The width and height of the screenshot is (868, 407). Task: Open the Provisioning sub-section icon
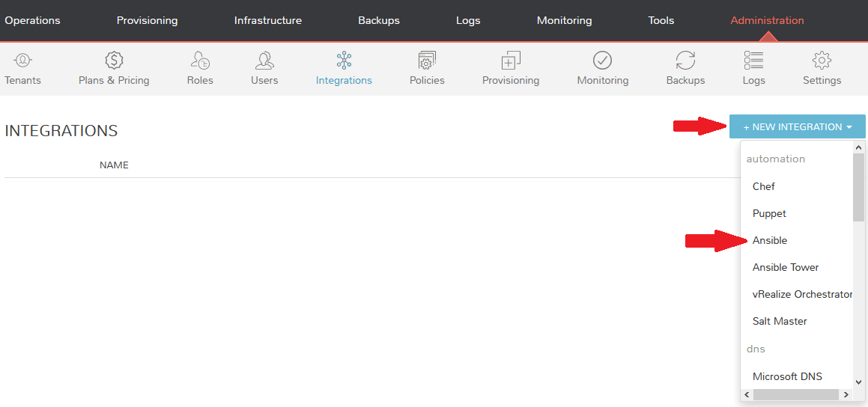511,61
